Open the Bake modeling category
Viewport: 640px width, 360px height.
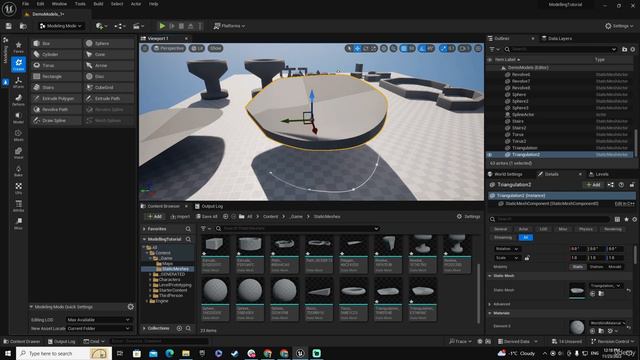pyautogui.click(x=18, y=170)
